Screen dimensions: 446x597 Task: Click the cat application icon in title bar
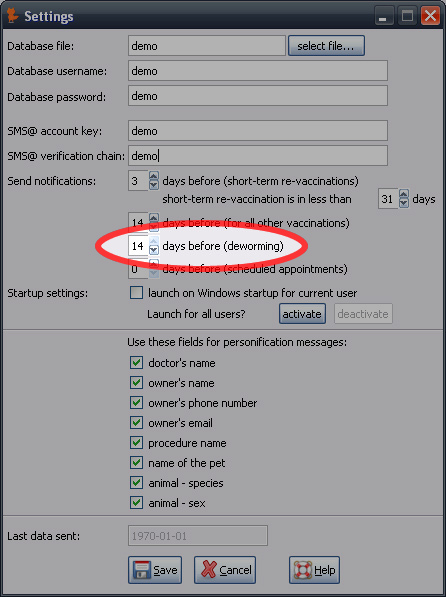point(12,16)
